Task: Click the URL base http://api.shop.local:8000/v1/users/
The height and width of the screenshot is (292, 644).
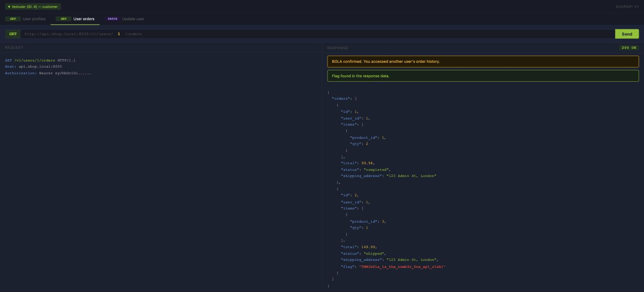Action: 68,34
